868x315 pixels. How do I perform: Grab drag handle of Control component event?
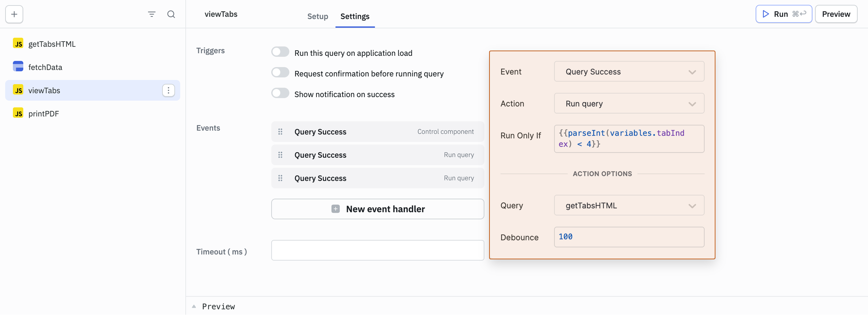(x=280, y=132)
